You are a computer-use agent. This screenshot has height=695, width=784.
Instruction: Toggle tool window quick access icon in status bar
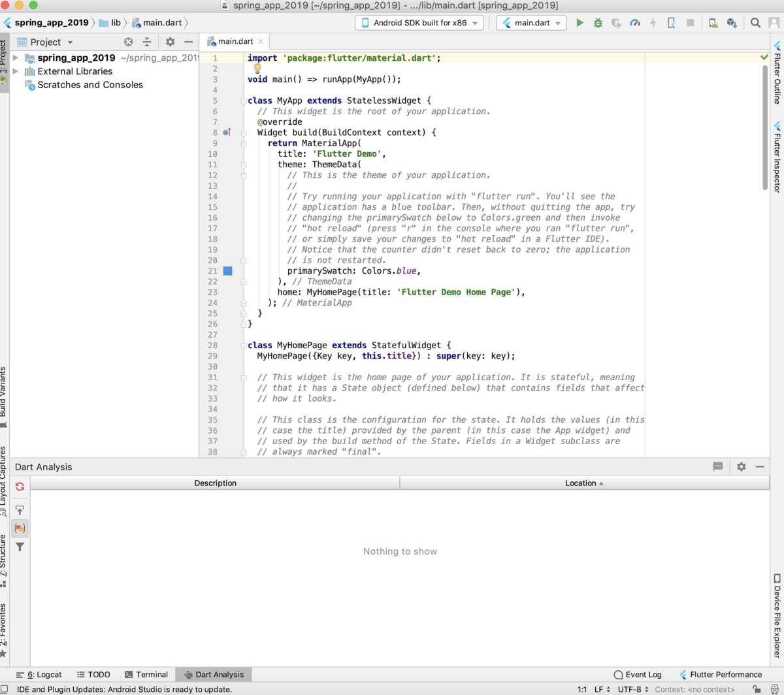[x=5, y=689]
